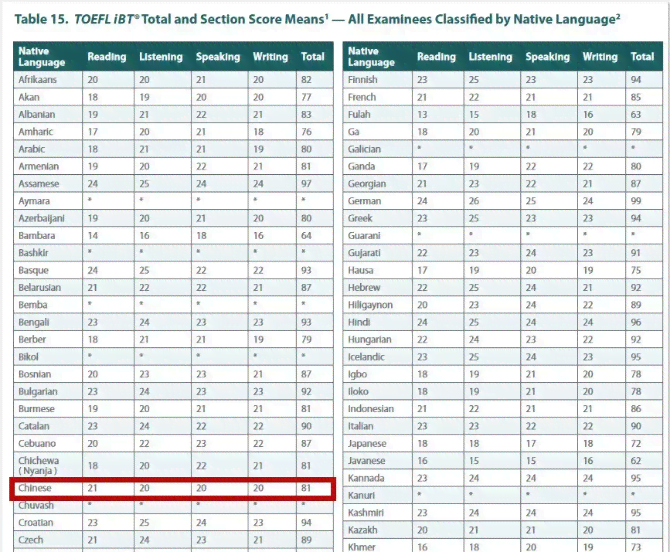Viewport: 670px width, 558px height.
Task: Click the Cebuano row label
Action: pyautogui.click(x=37, y=443)
